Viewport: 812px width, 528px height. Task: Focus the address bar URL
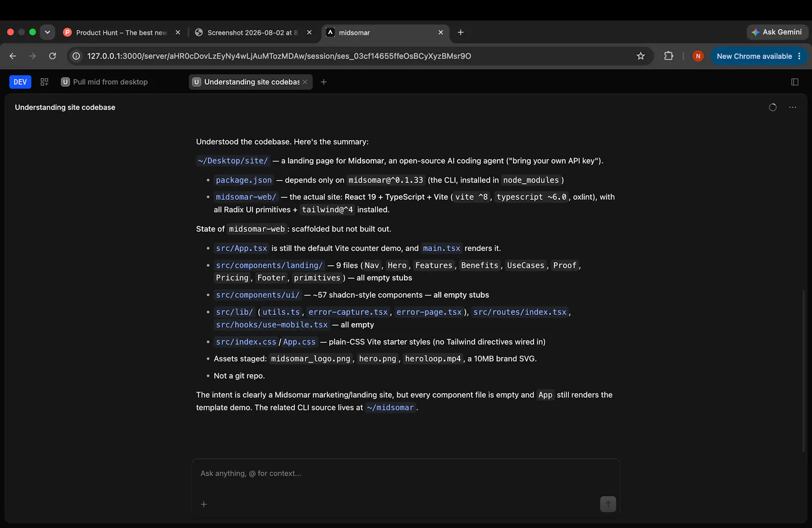click(279, 56)
